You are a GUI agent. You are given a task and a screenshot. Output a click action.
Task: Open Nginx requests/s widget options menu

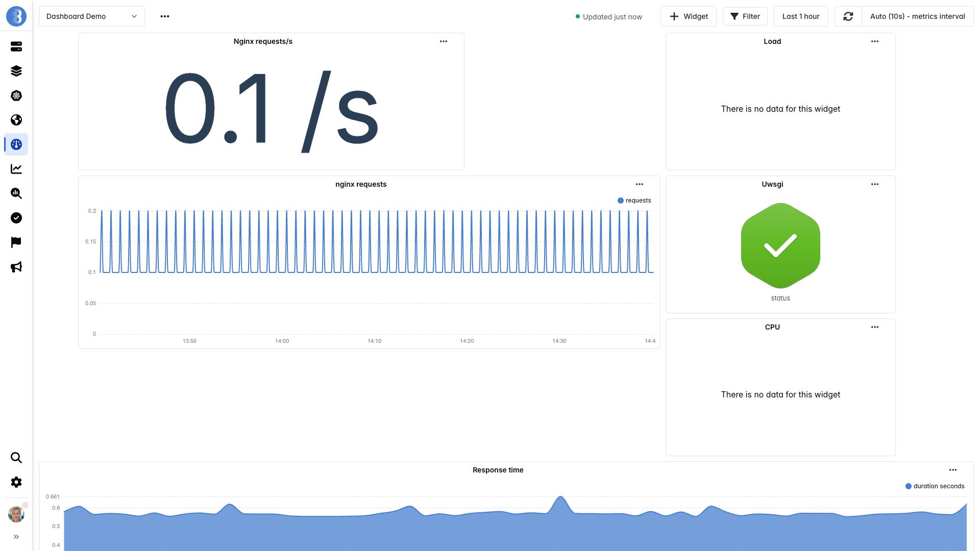[x=444, y=41]
